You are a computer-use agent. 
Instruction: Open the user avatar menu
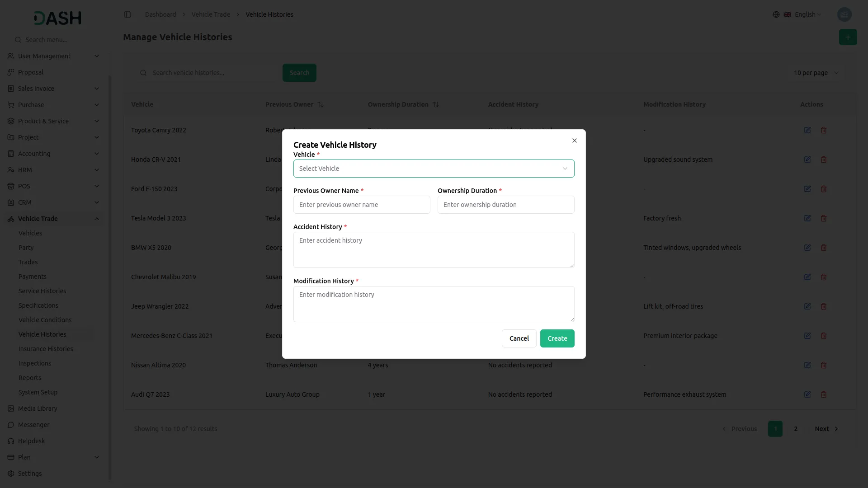click(x=844, y=14)
